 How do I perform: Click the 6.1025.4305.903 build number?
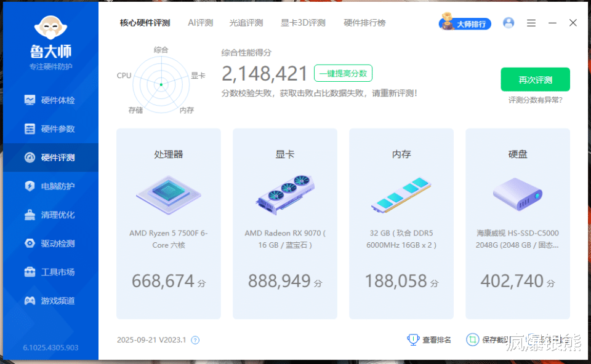coord(50,348)
